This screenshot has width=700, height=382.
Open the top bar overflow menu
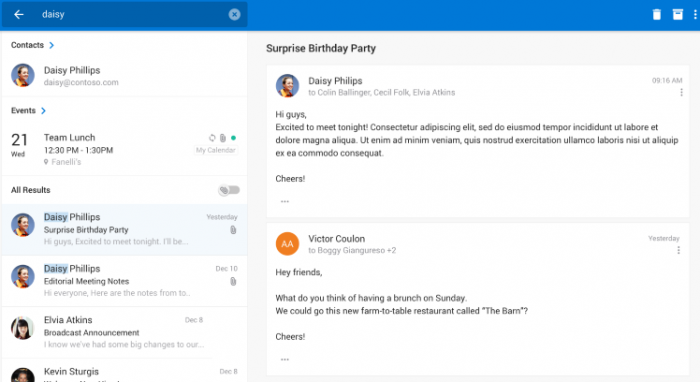[695, 15]
